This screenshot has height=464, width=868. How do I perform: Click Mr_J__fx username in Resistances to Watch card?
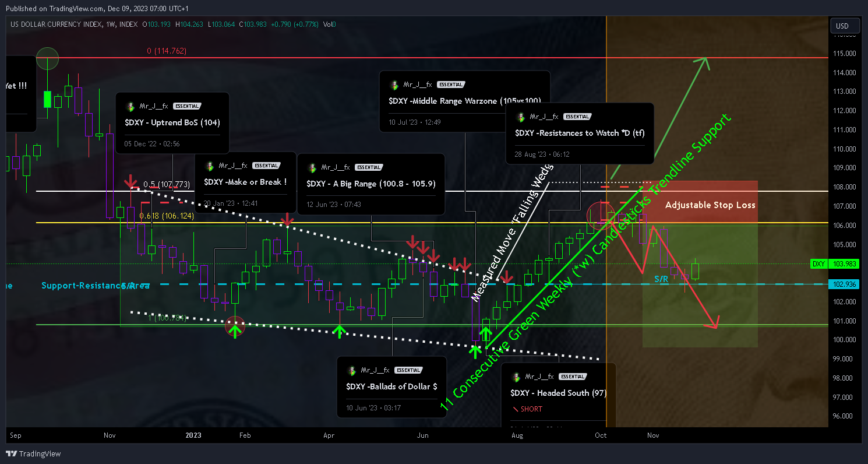(x=544, y=117)
